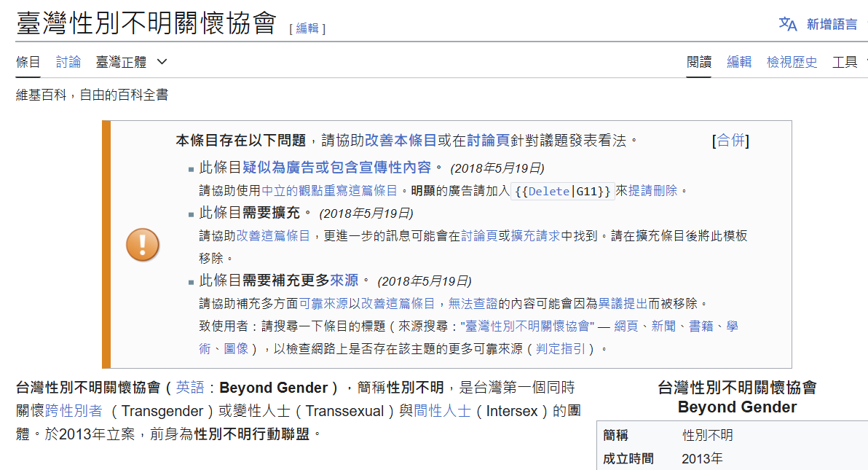This screenshot has width=868, height=470.
Task: Click the translate language icon
Action: pos(788,24)
